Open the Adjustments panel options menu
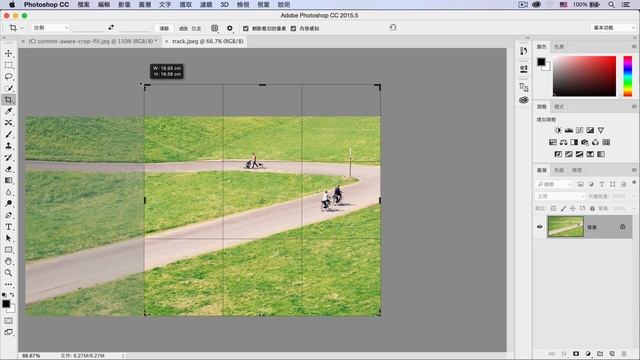 (x=634, y=107)
